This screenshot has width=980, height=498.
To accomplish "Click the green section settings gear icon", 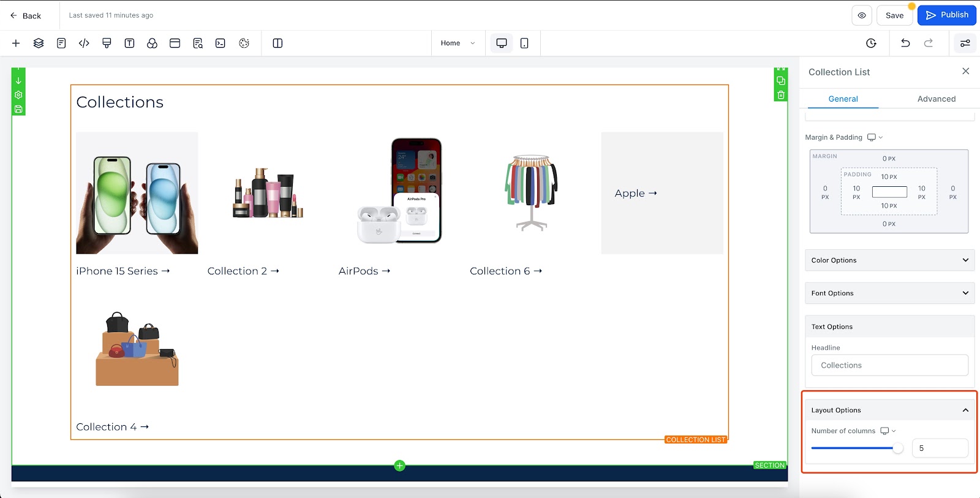I will [18, 95].
